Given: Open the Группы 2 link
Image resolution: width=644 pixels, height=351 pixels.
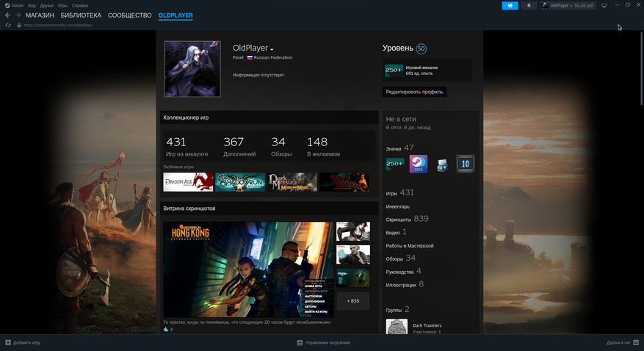Looking at the screenshot, I should click(x=397, y=310).
